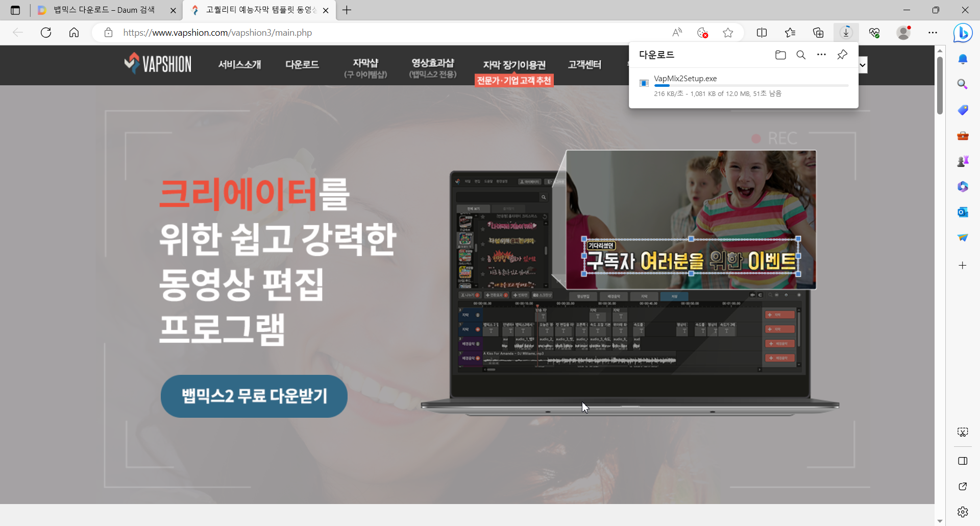Click the scrollbar down arrow
Screen dimensions: 980x526
point(940,521)
